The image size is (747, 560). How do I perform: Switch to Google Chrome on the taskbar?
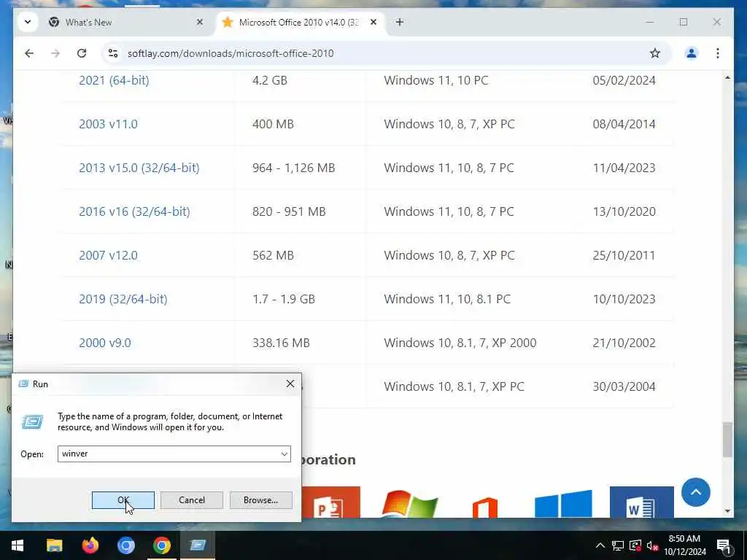pos(161,545)
